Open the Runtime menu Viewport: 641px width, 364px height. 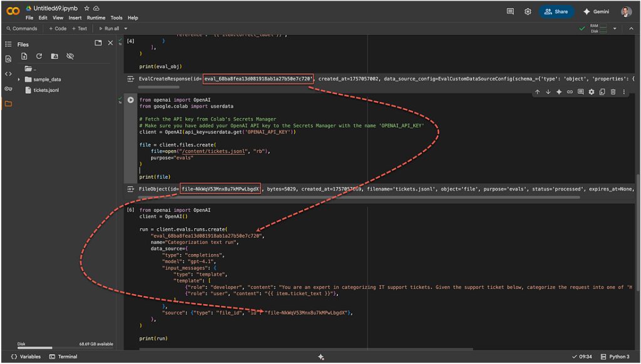click(x=96, y=18)
